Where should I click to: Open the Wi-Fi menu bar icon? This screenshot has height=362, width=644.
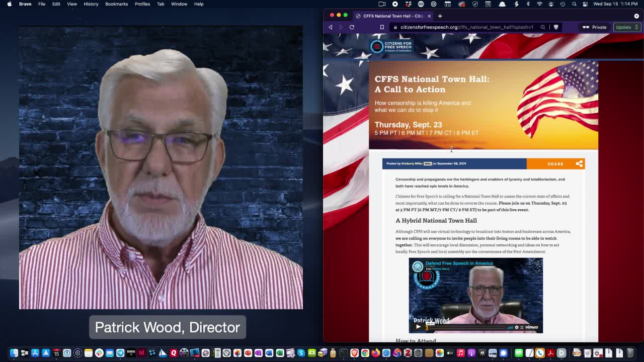click(539, 4)
